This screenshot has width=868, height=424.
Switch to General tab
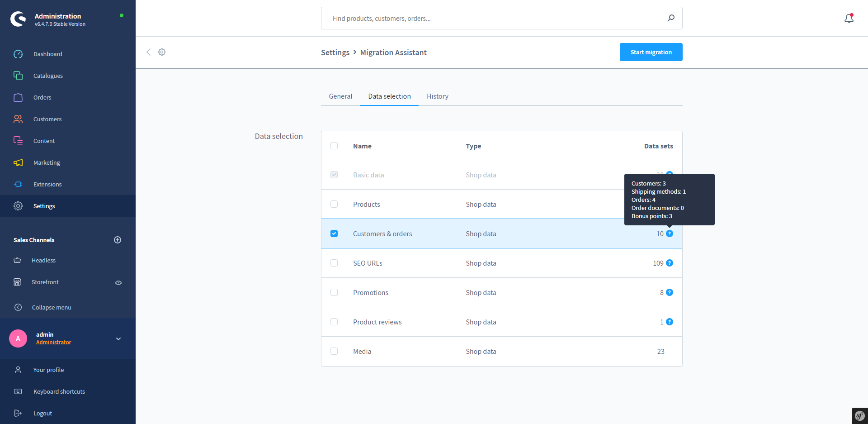340,96
